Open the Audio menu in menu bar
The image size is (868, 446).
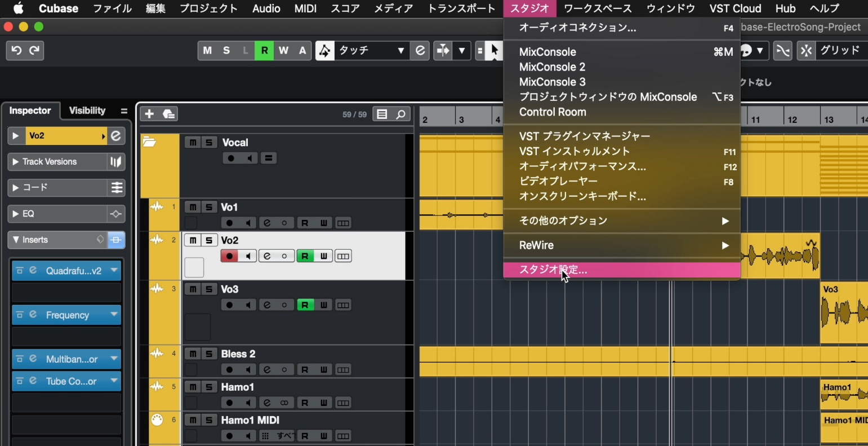266,8
